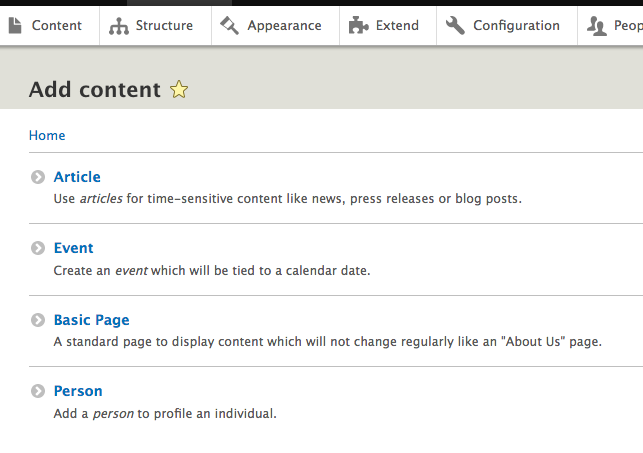Open the Configuration menu label

pyautogui.click(x=516, y=25)
